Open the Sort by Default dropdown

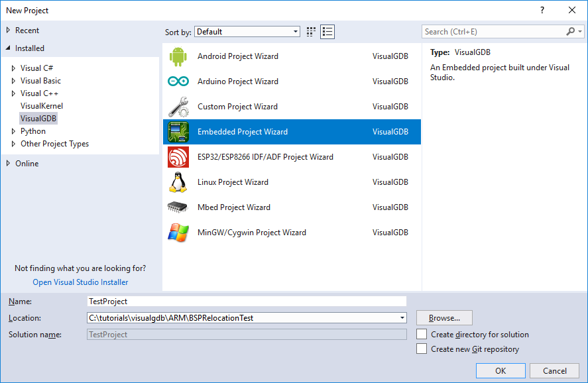(x=247, y=32)
